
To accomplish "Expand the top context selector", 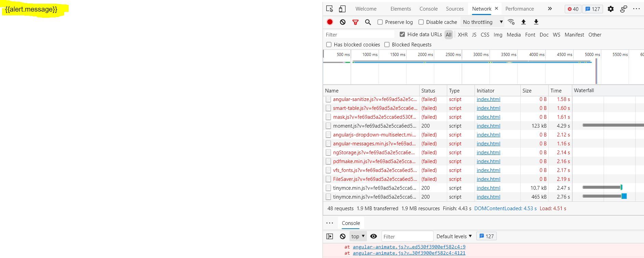I will coord(358,236).
